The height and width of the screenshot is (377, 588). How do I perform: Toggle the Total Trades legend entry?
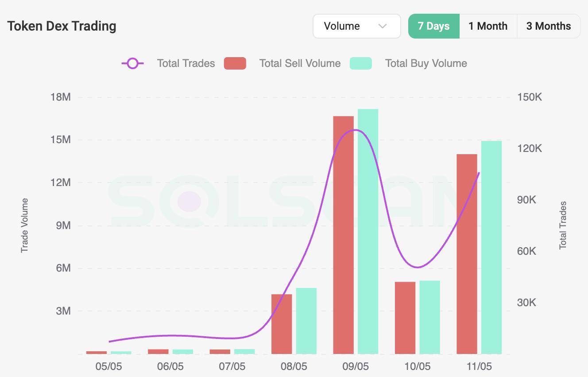click(186, 63)
